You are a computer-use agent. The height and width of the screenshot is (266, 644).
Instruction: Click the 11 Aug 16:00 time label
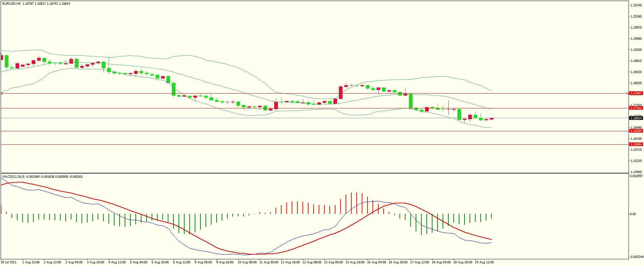[x=290, y=262]
